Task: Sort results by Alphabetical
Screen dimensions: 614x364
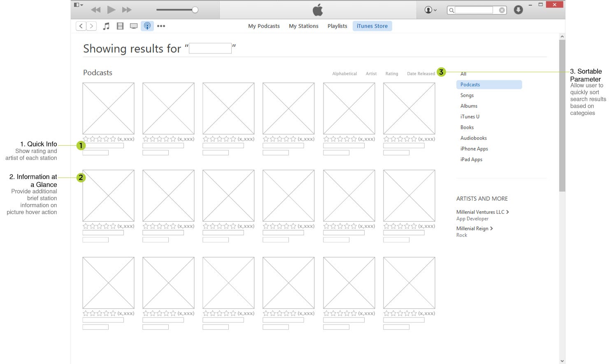Action: pyautogui.click(x=344, y=74)
